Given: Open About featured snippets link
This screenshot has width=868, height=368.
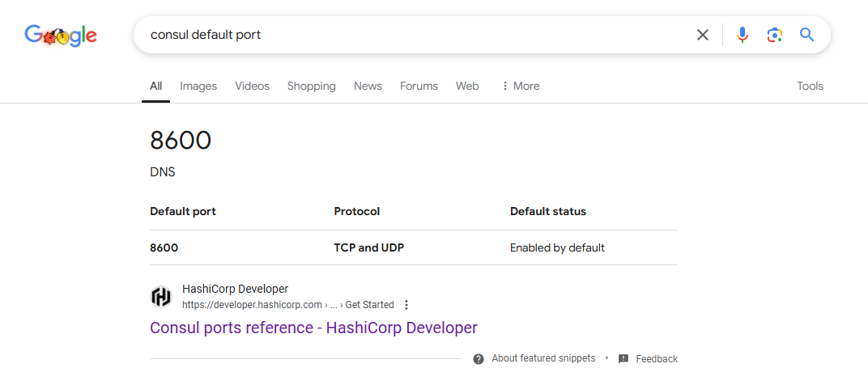Looking at the screenshot, I should 543,358.
